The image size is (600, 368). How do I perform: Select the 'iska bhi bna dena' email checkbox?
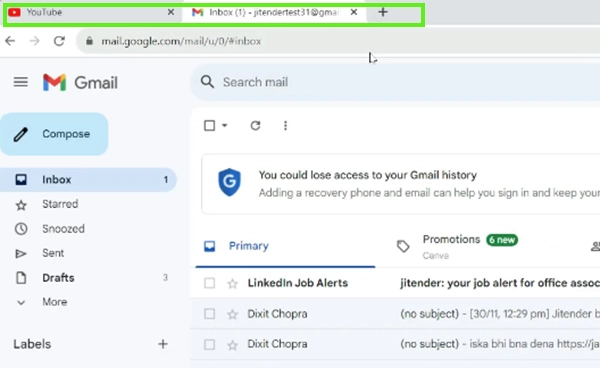[x=209, y=345]
